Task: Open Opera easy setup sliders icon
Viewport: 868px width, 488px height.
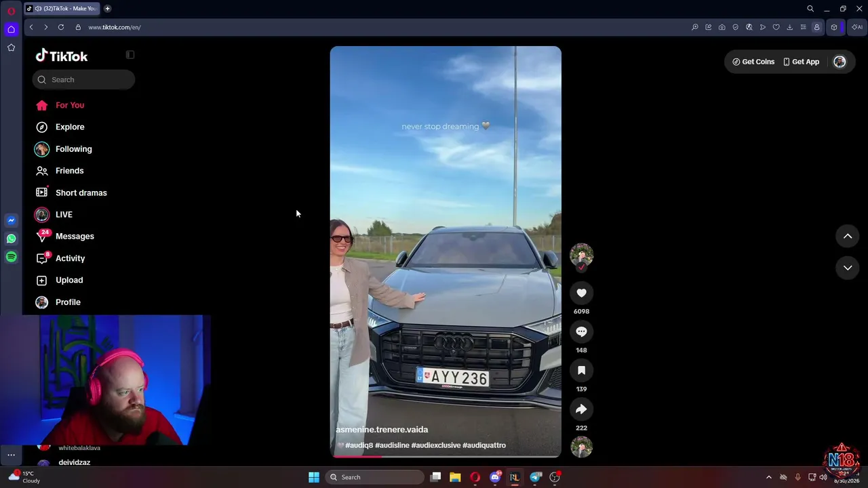Action: (x=803, y=27)
